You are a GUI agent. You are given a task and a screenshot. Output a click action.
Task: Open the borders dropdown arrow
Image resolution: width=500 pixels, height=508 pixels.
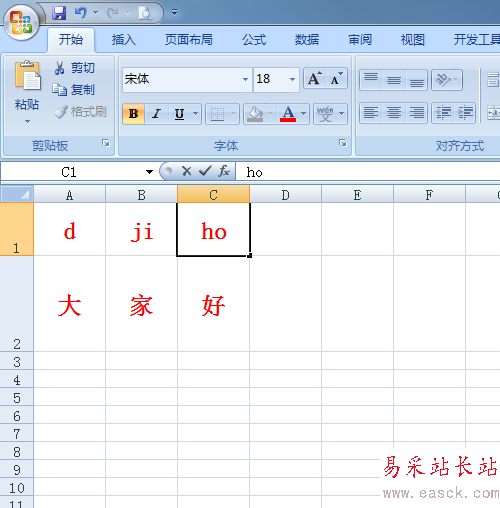234,114
